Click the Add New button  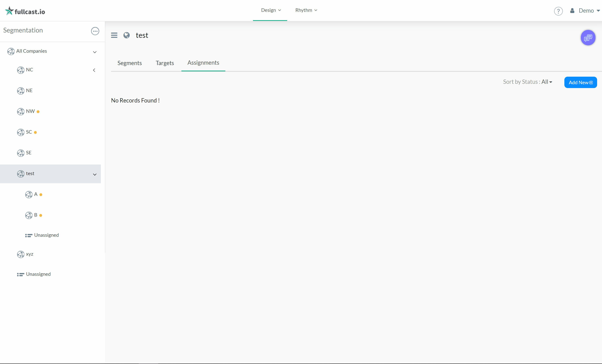click(580, 82)
